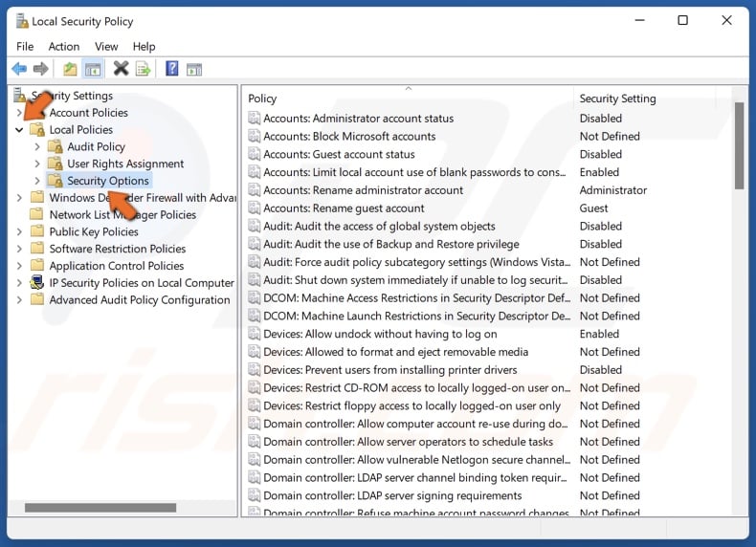This screenshot has width=756, height=547.
Task: Click the Up one level folder icon
Action: click(x=70, y=69)
